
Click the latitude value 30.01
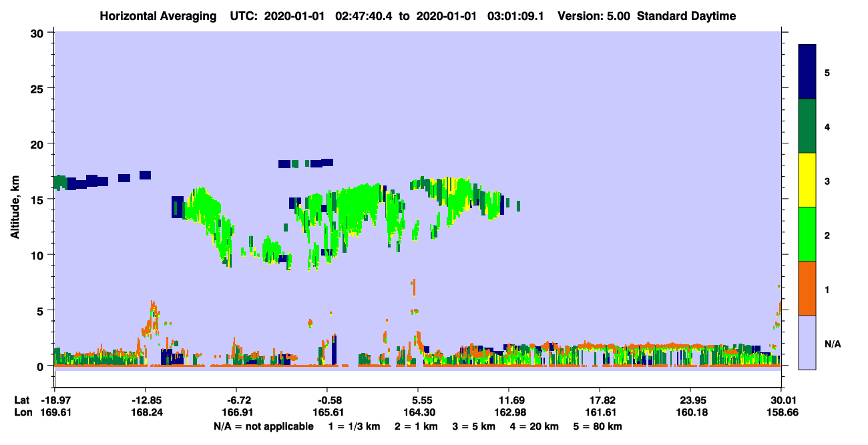tap(782, 400)
